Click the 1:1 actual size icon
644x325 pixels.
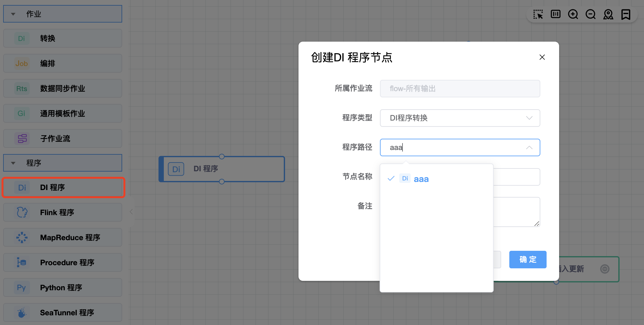556,14
